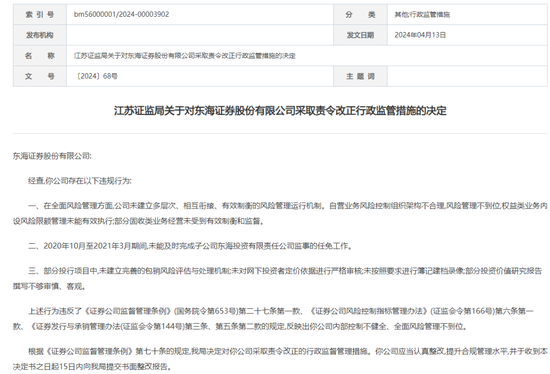Click paragraph beginning 根据《证券公司监督管理条例》第七十条
Viewport: 550px width, 374px height.
[x=280, y=359]
